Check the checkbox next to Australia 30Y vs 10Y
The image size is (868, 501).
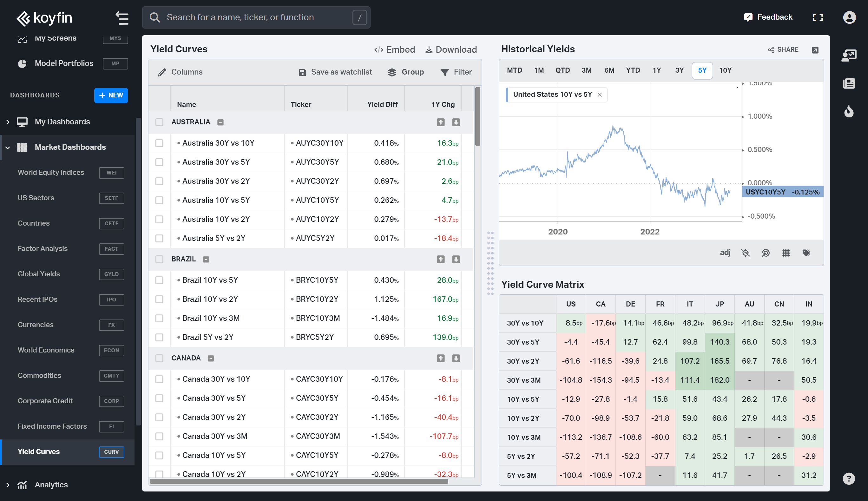(159, 143)
